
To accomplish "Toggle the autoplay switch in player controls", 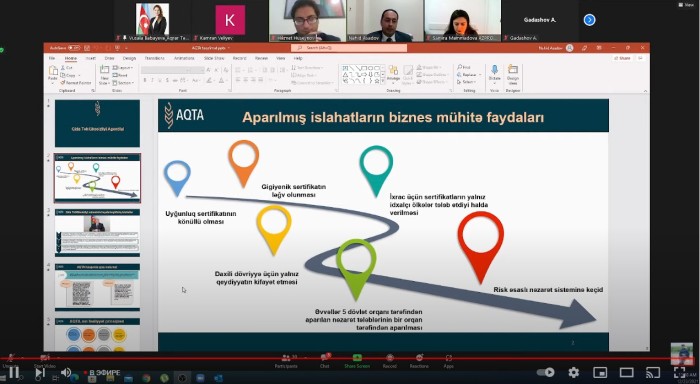I will (x=546, y=372).
